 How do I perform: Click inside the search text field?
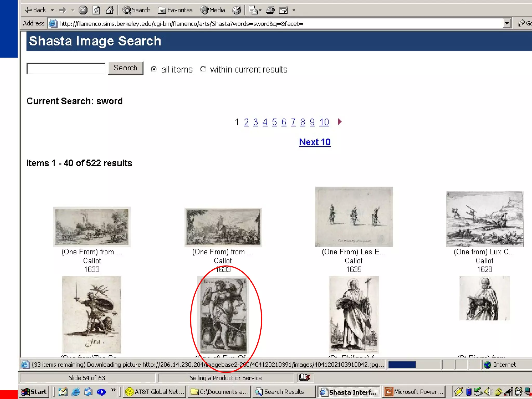coord(66,69)
